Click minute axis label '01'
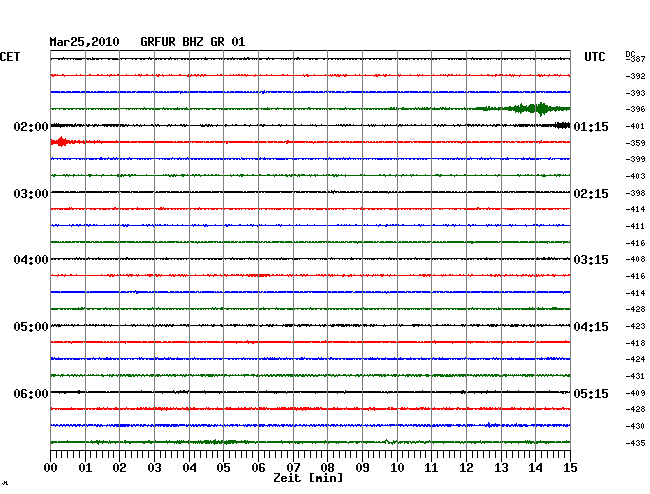 click(x=85, y=468)
